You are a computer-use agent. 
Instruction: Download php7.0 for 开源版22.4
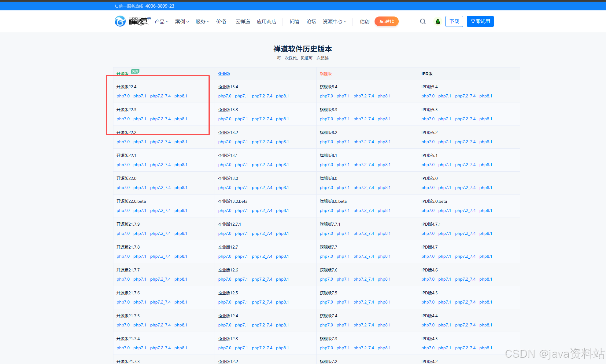pos(123,96)
